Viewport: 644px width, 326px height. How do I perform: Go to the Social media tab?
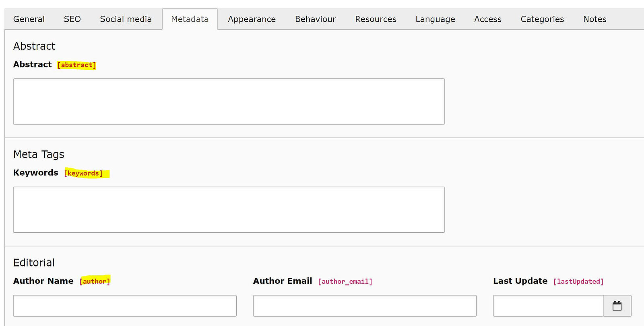coord(126,19)
